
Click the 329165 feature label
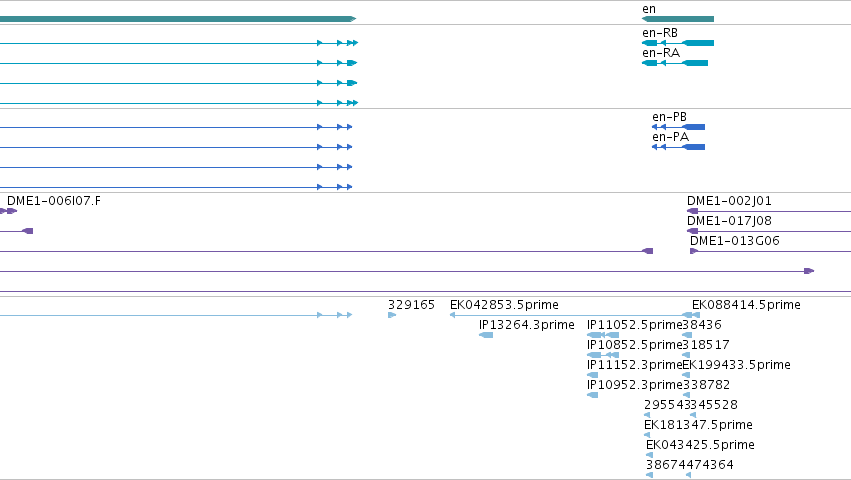coord(411,305)
